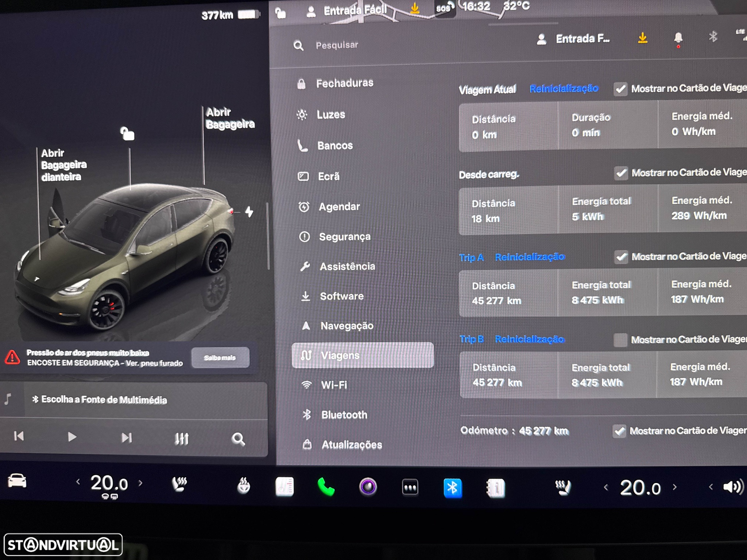Image resolution: width=747 pixels, height=560 pixels.
Task: Select the Viagens menu item
Action: click(363, 355)
